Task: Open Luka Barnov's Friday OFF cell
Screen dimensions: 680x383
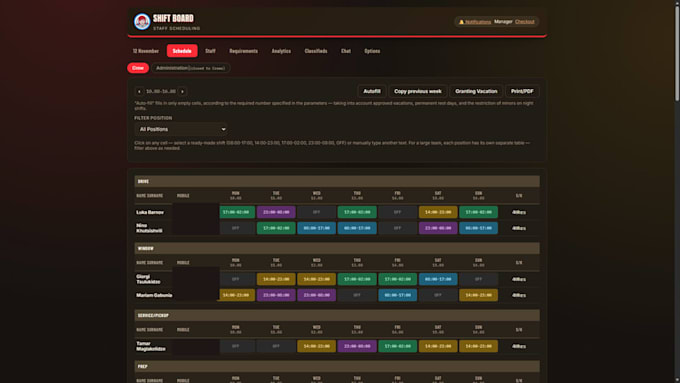Action: pos(397,212)
